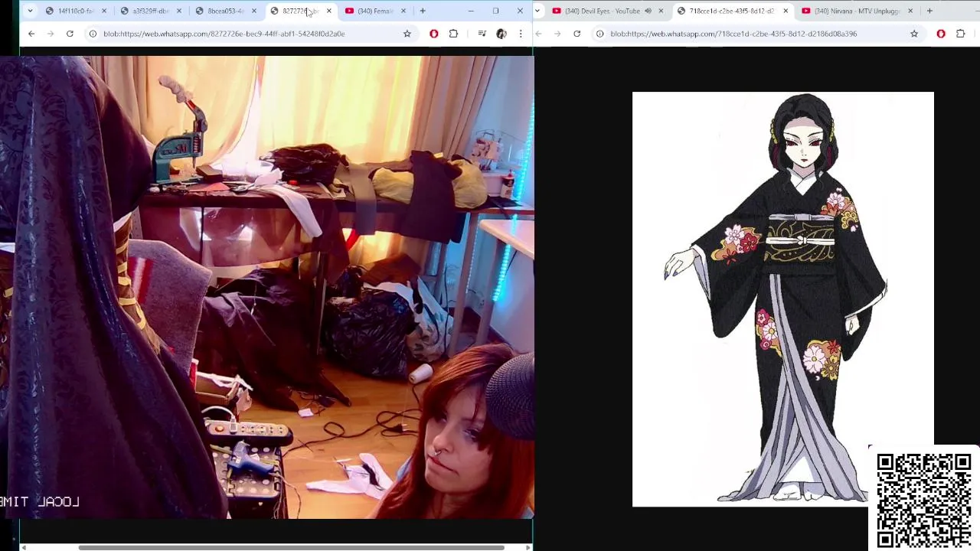This screenshot has height=551, width=980.
Task: Open Chrome three-dot menu in left window
Action: click(521, 34)
